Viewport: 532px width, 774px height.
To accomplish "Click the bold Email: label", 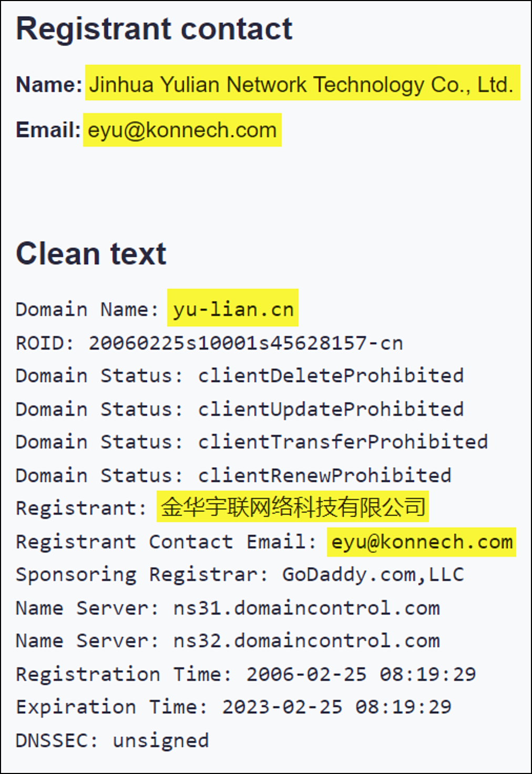I will (x=48, y=130).
